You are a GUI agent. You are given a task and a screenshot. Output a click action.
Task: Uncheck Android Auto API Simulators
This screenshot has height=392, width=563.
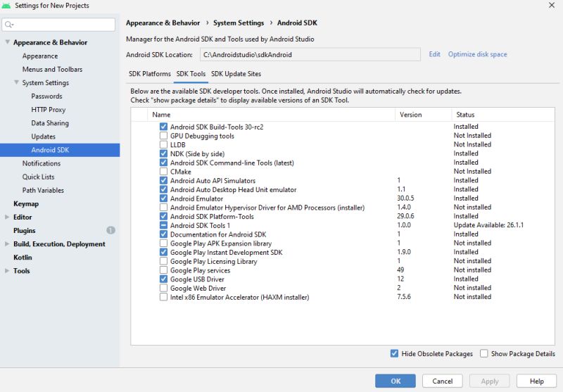pyautogui.click(x=163, y=181)
